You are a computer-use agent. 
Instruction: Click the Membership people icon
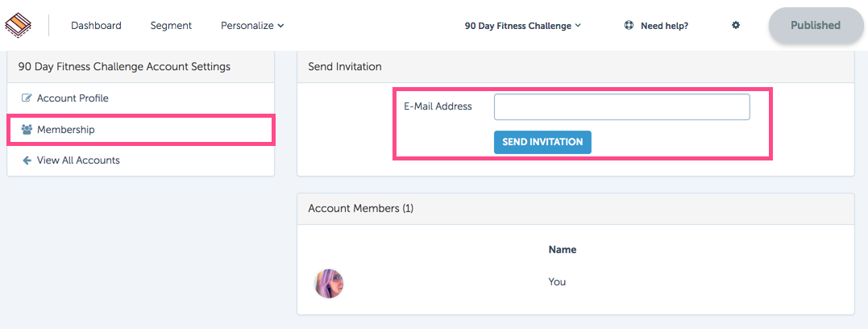pyautogui.click(x=27, y=130)
